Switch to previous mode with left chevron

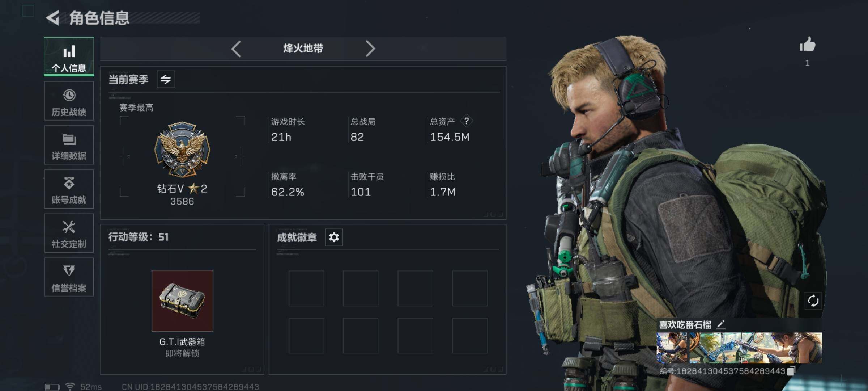(x=236, y=49)
